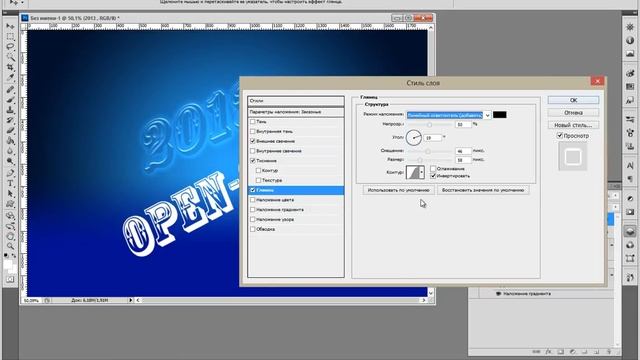Enable the Наложение узора checkbox

pos(253,219)
